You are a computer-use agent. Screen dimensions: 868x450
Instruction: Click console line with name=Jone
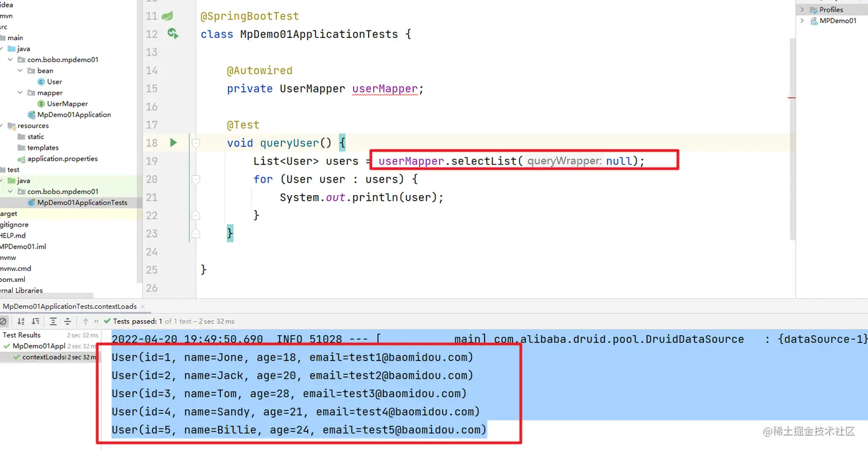tap(292, 358)
